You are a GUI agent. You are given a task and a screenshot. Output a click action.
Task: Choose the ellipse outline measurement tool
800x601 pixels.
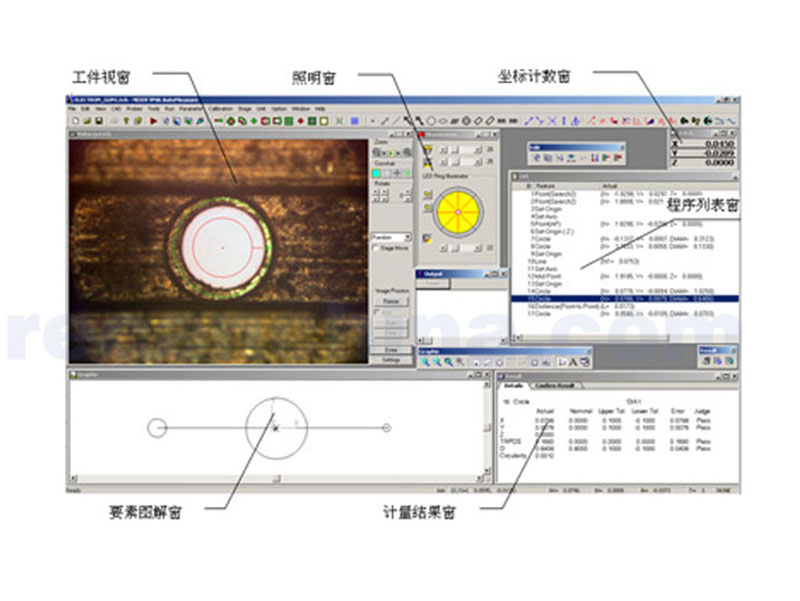[x=443, y=121]
